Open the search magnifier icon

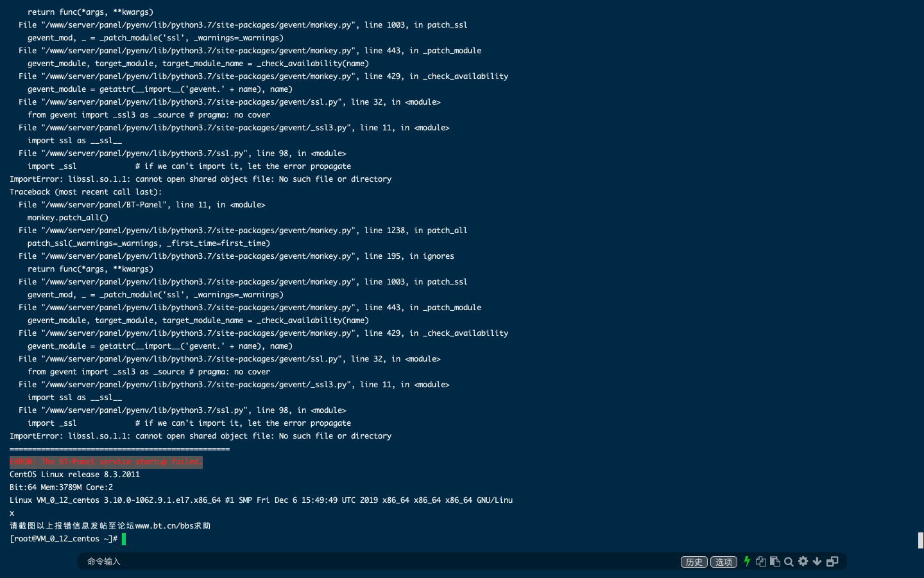pos(789,561)
